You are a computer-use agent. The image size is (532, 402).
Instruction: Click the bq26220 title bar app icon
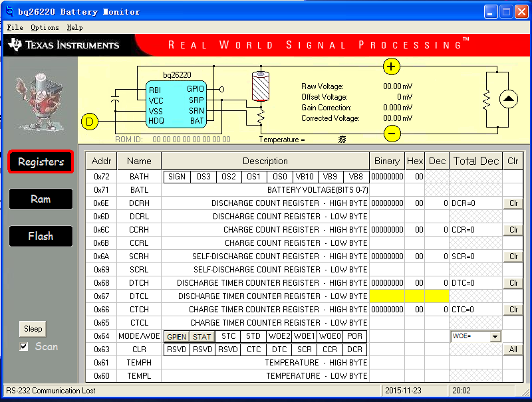point(10,11)
